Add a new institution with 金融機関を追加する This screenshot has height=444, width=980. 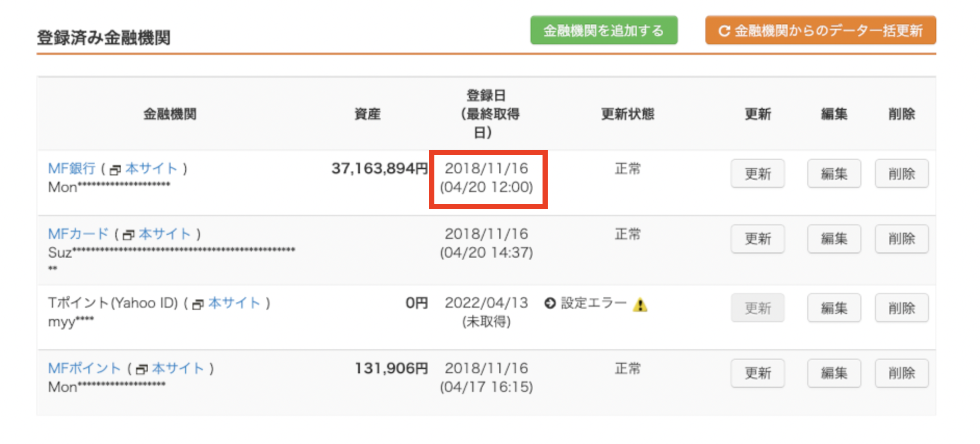click(x=604, y=30)
